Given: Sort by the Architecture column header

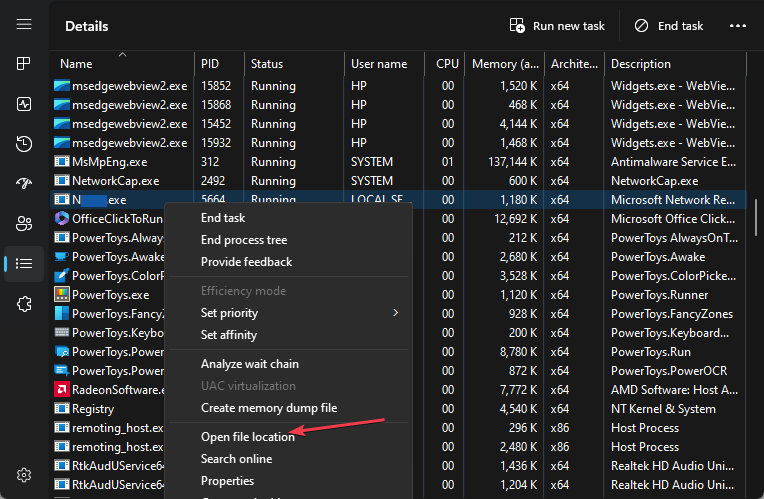Looking at the screenshot, I should coord(574,64).
